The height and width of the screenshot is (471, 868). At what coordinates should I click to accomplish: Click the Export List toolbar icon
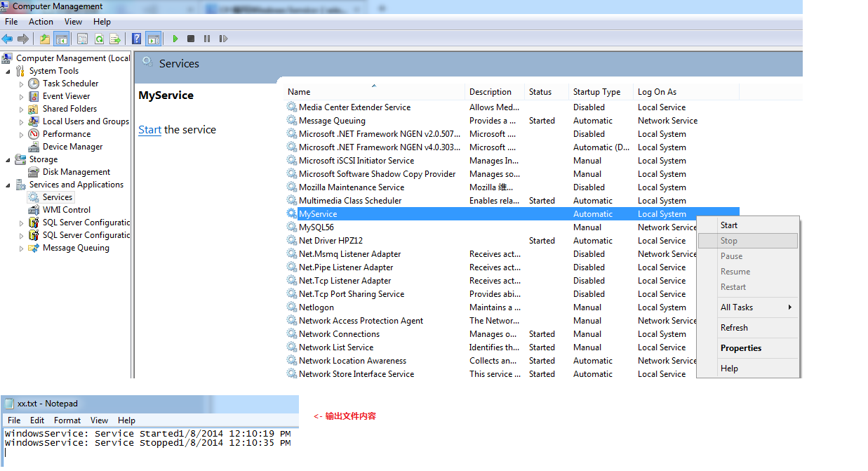(114, 39)
